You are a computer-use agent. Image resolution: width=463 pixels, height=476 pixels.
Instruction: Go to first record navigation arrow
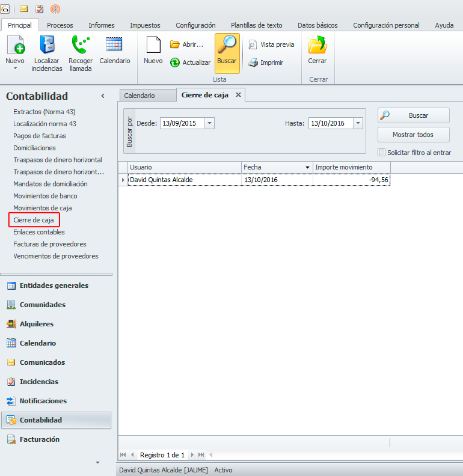pyautogui.click(x=123, y=455)
